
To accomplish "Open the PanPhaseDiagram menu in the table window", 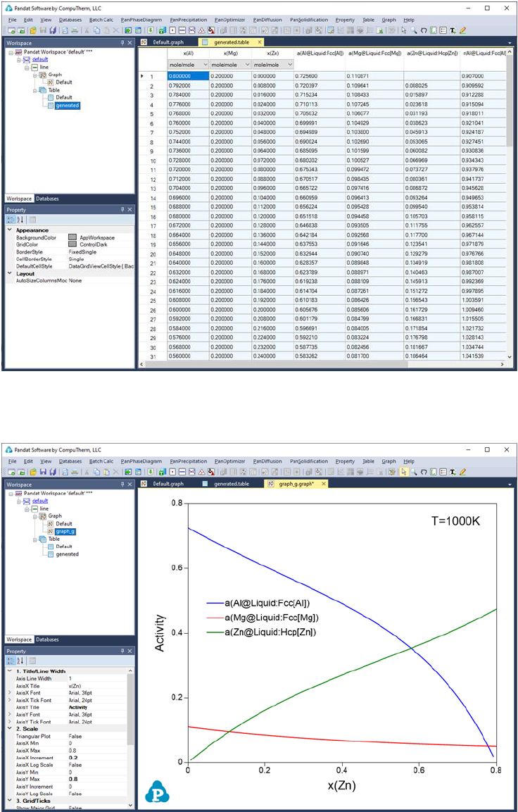I will coord(141,20).
